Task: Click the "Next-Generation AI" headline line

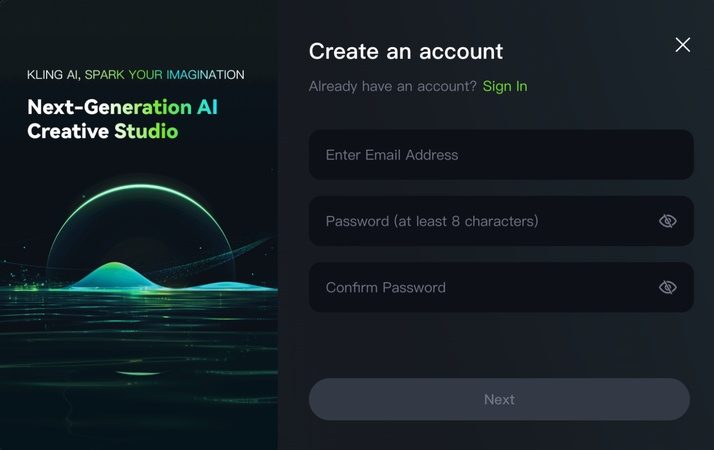Action: [x=122, y=107]
